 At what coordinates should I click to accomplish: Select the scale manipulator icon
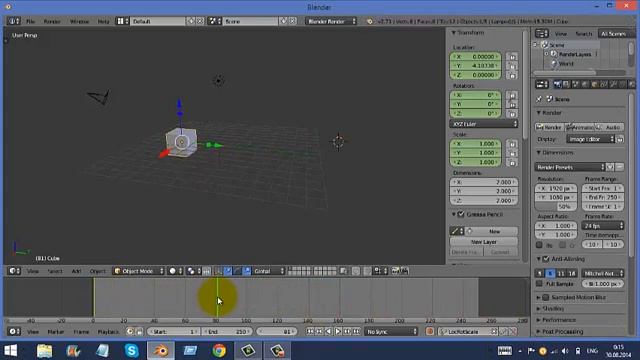point(247,271)
